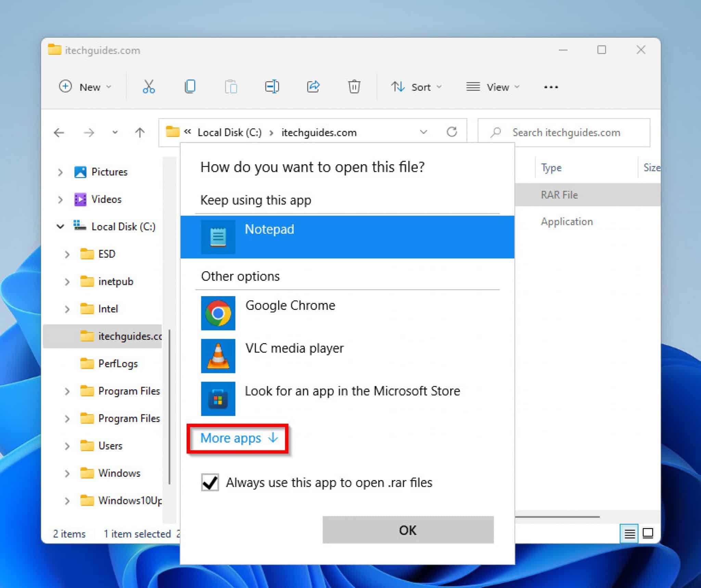Open the New item menu button
Viewport: 701px width, 588px height.
point(85,87)
